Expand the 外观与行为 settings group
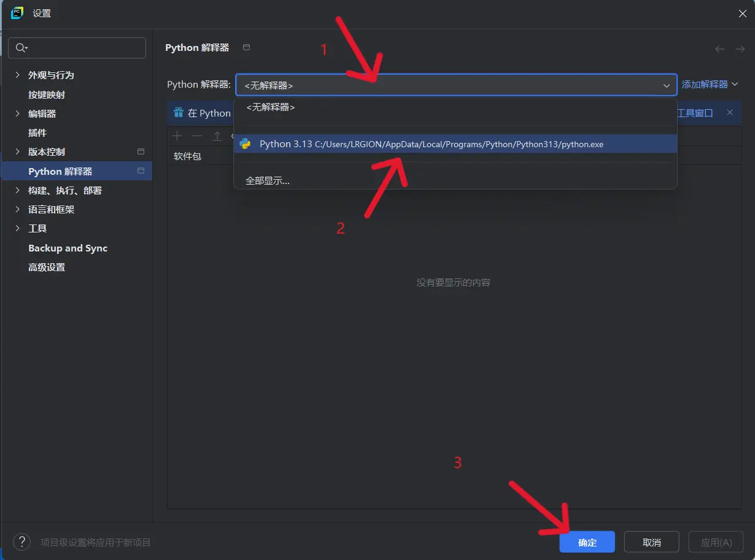 [17, 75]
